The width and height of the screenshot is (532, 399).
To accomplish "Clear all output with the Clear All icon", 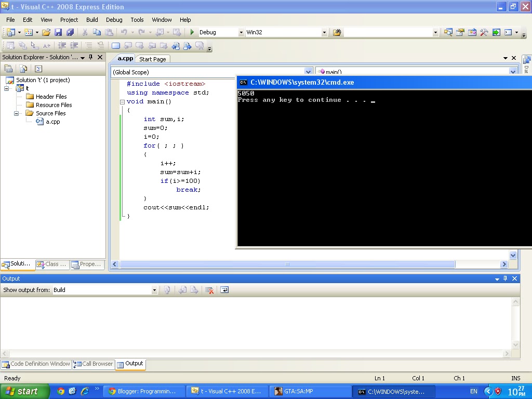I will (209, 290).
